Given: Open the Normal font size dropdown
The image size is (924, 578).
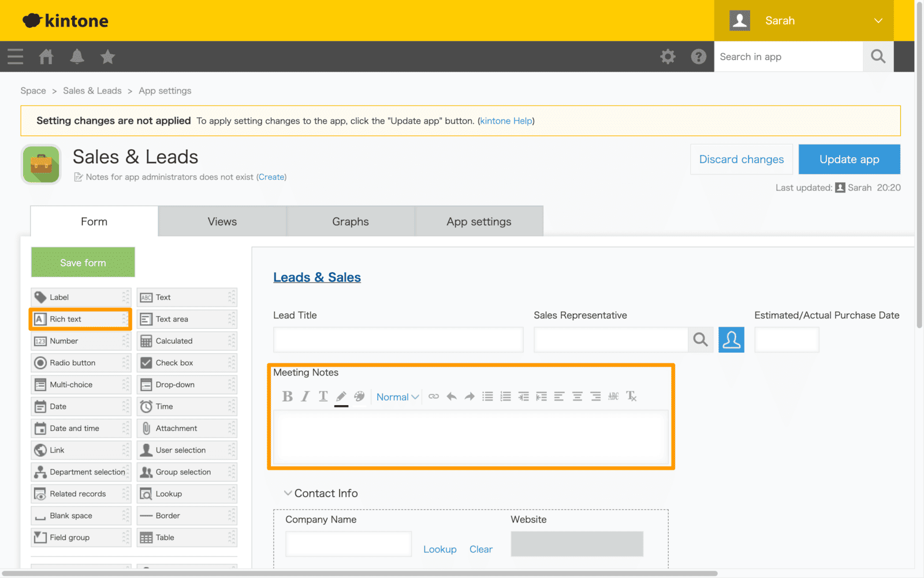Looking at the screenshot, I should (x=397, y=397).
